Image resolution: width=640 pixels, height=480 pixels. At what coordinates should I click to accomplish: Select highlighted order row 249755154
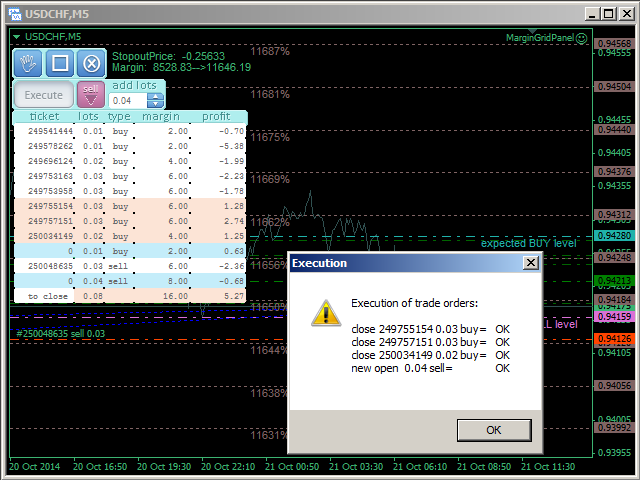click(x=50, y=206)
